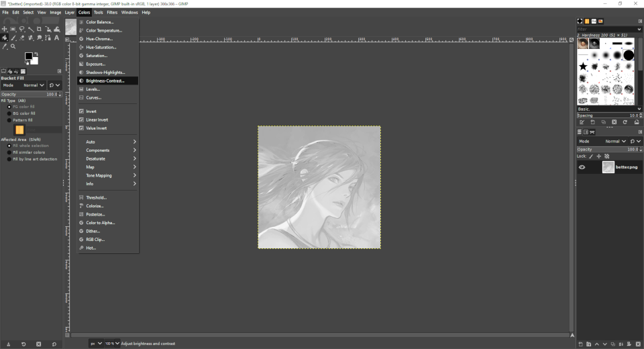The width and height of the screenshot is (644, 349).
Task: Expand the Desaturate submenu
Action: pyautogui.click(x=107, y=158)
